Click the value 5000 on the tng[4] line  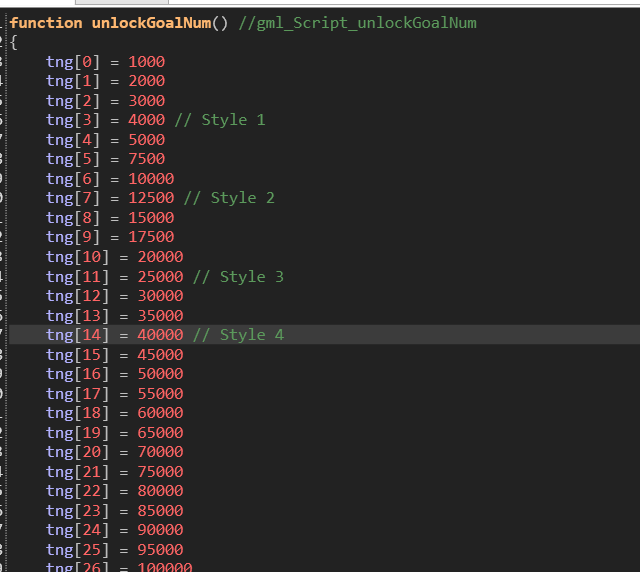pyautogui.click(x=147, y=140)
